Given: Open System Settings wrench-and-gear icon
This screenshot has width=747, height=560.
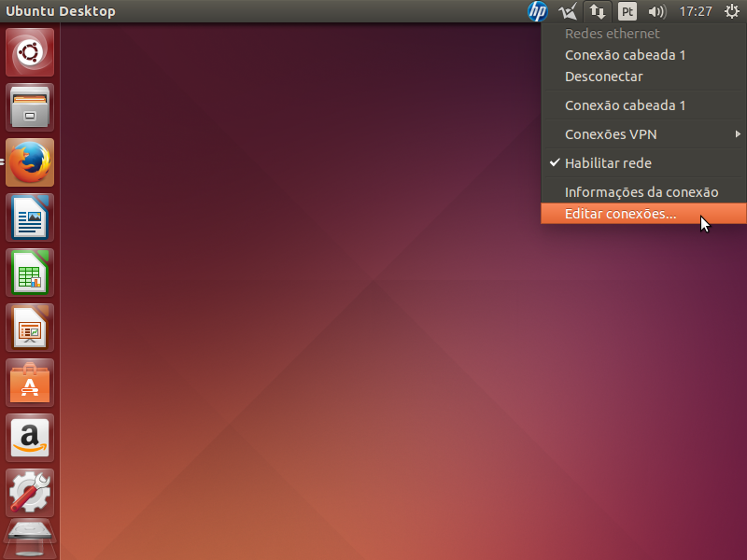Looking at the screenshot, I should tap(30, 493).
